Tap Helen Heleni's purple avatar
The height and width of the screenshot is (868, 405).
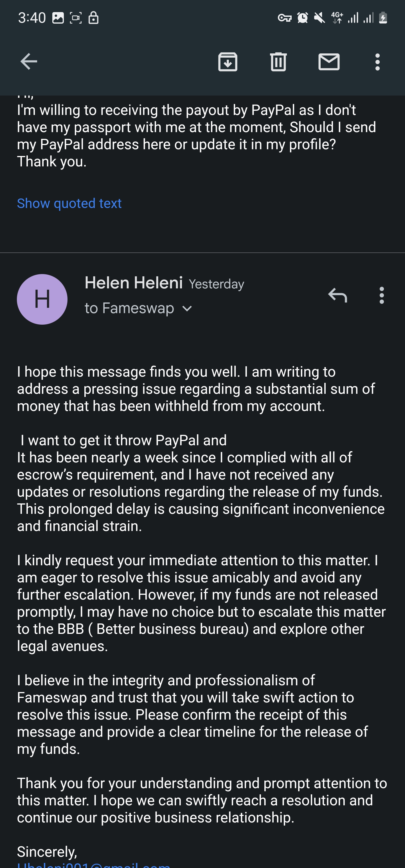42,299
